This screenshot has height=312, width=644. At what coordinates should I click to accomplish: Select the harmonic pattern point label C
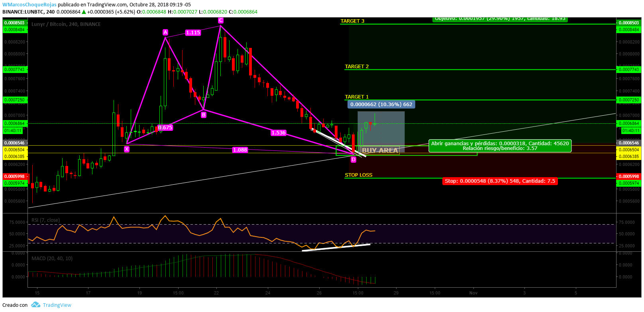point(220,20)
